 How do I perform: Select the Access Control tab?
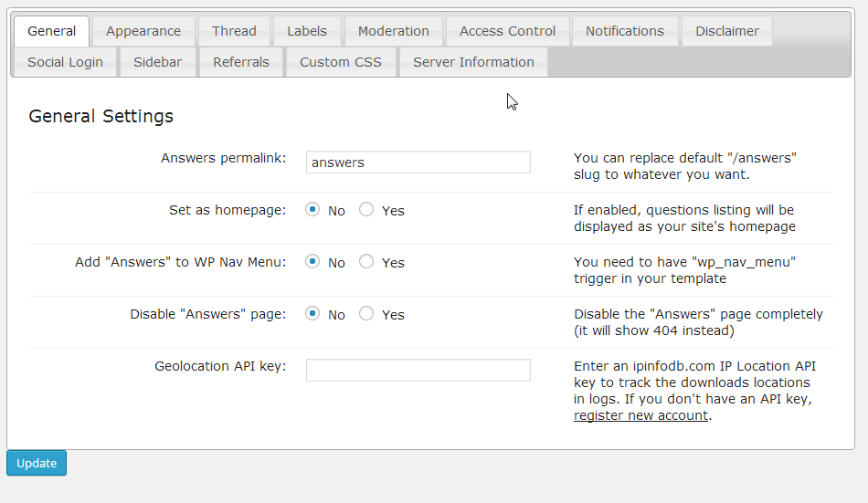507,31
